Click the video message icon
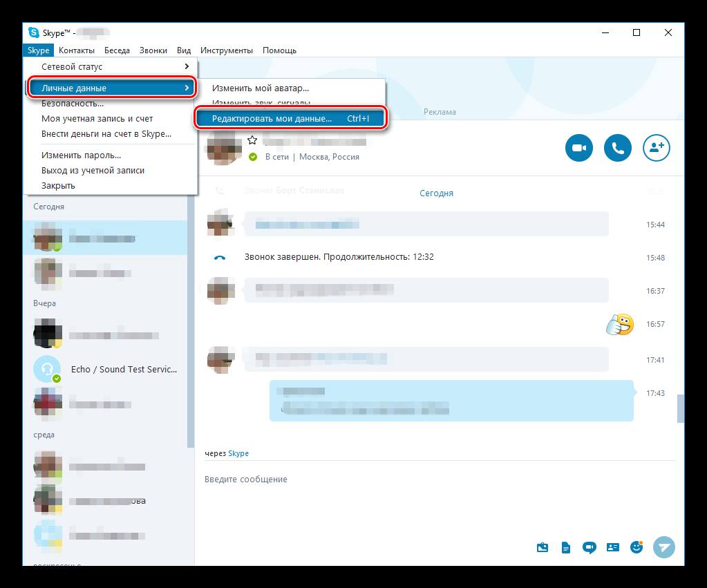Viewport: 707px width, 588px height. [x=590, y=547]
